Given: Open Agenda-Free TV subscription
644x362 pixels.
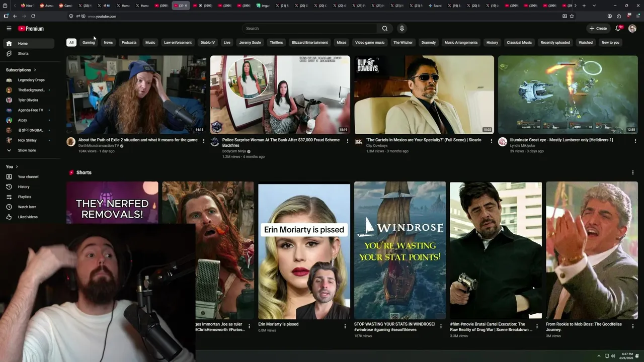Looking at the screenshot, I should (28, 110).
